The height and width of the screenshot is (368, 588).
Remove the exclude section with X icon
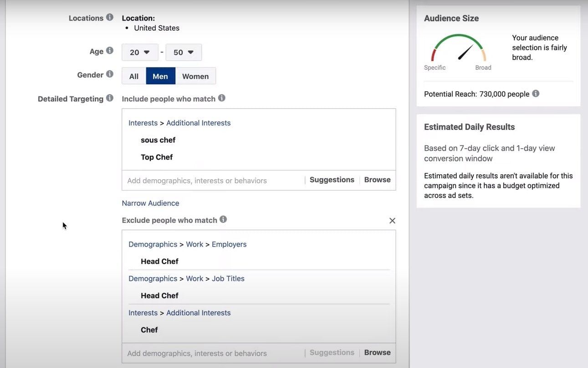click(392, 221)
